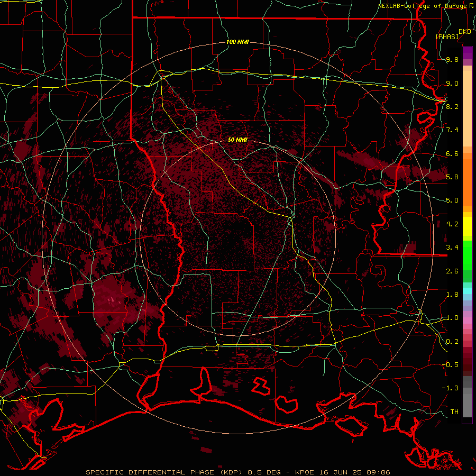This screenshot has height=476, width=476.
Task: Click the 1.8 colorbar label
Action: point(452,295)
